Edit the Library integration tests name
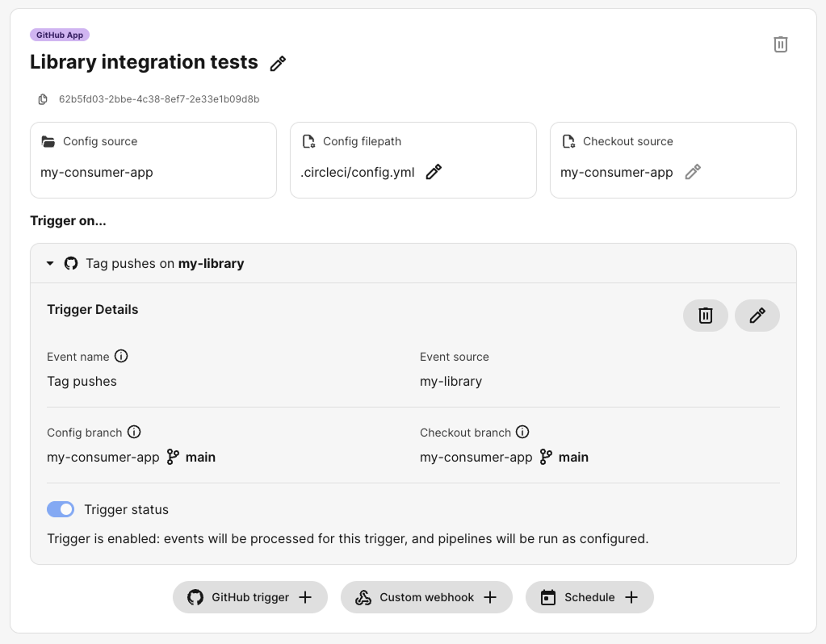Viewport: 826px width, 644px height. click(x=277, y=62)
